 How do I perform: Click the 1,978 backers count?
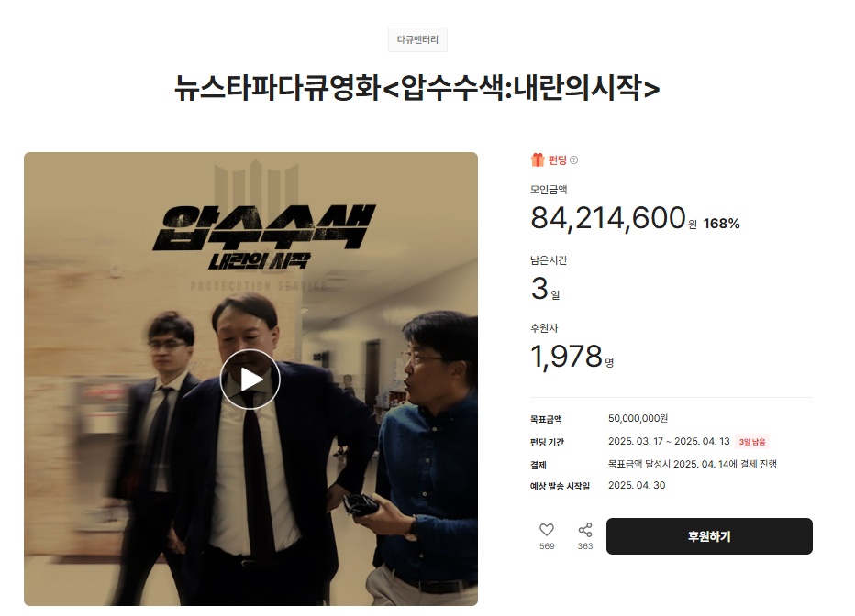(567, 357)
